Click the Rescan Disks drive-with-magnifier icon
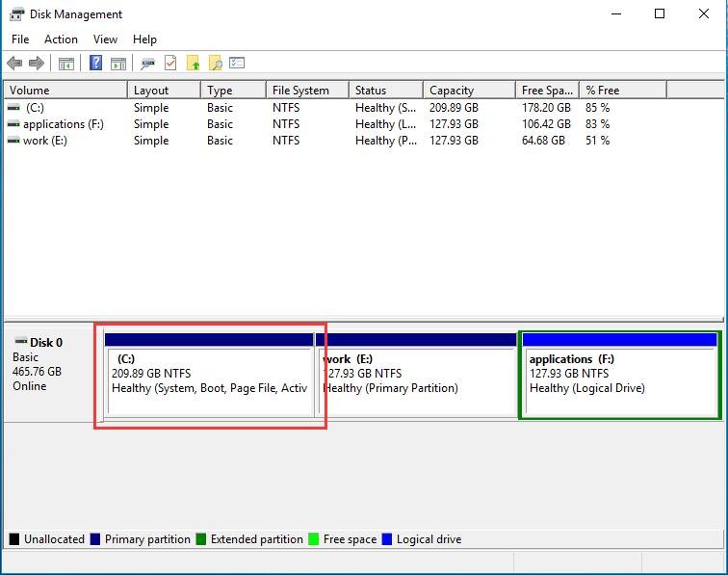728x575 pixels. [x=147, y=64]
